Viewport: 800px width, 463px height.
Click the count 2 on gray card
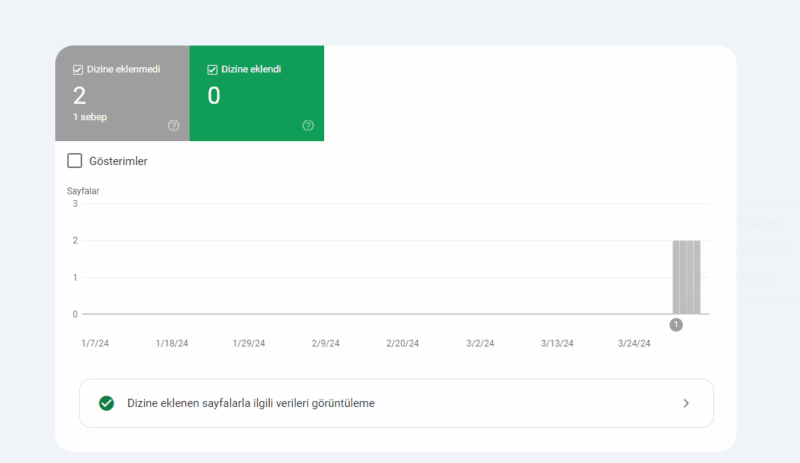(x=80, y=96)
